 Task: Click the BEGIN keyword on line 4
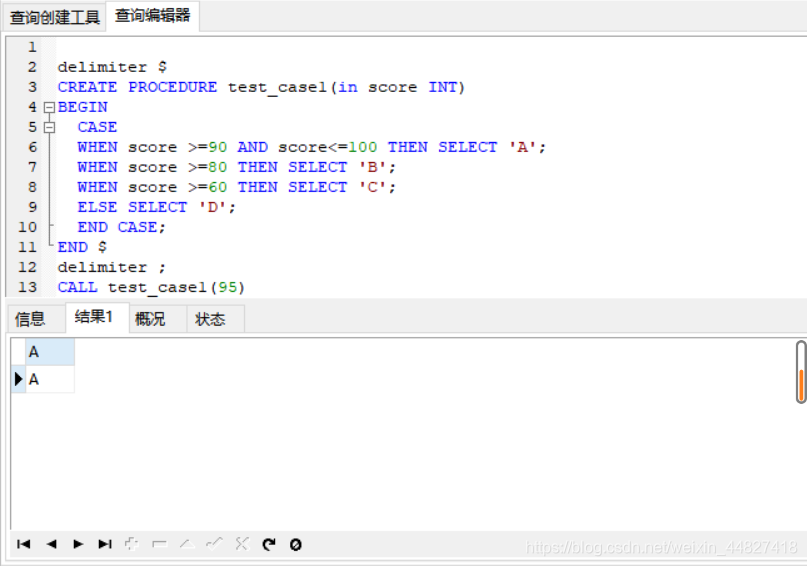pyautogui.click(x=82, y=107)
